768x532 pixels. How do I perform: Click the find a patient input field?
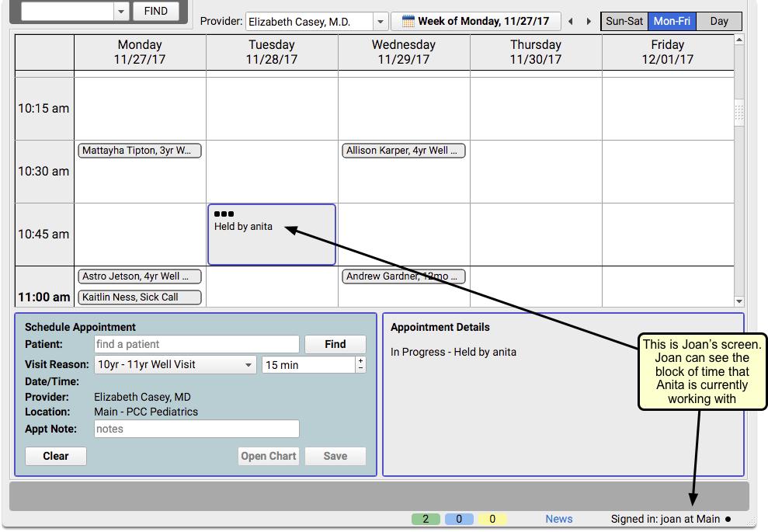(x=196, y=344)
